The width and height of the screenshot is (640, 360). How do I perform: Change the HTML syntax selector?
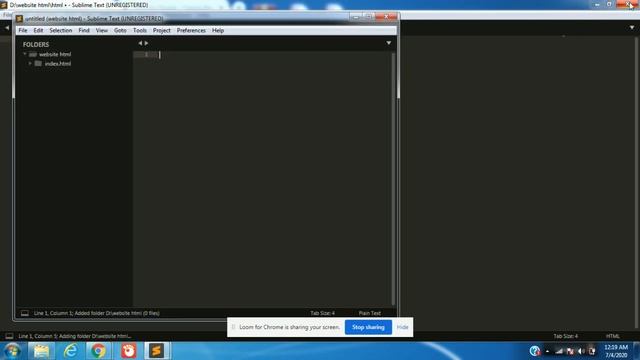(x=613, y=336)
